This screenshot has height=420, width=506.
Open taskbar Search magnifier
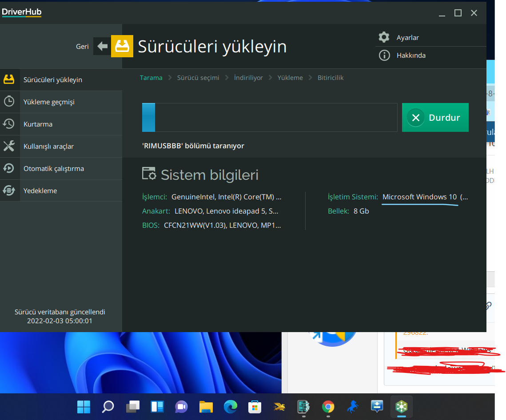pyautogui.click(x=108, y=407)
